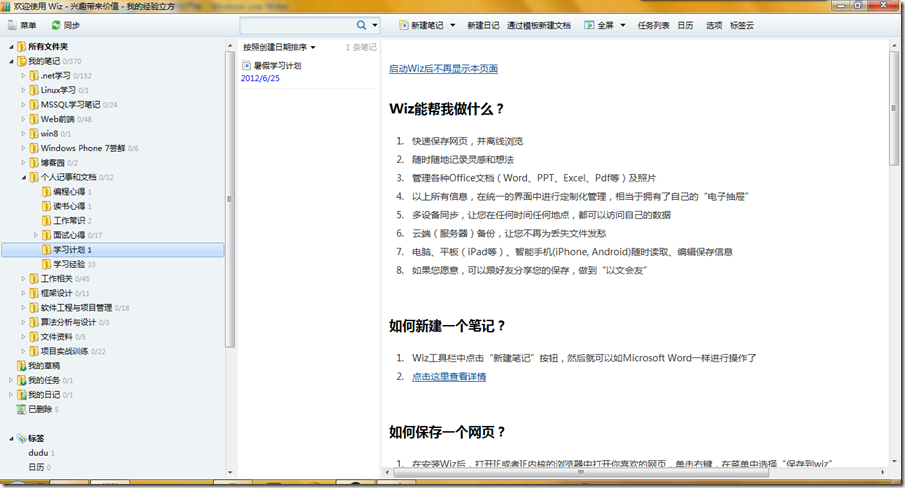Select the 日历 tag

pos(36,467)
